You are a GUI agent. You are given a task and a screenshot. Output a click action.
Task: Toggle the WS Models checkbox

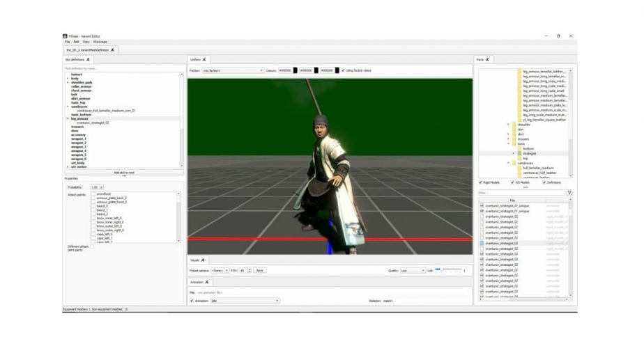pyautogui.click(x=512, y=182)
